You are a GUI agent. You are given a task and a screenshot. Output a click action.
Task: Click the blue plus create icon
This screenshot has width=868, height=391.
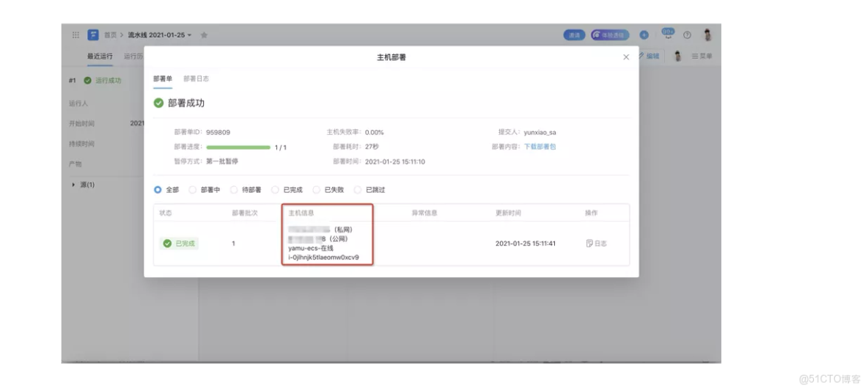(644, 35)
